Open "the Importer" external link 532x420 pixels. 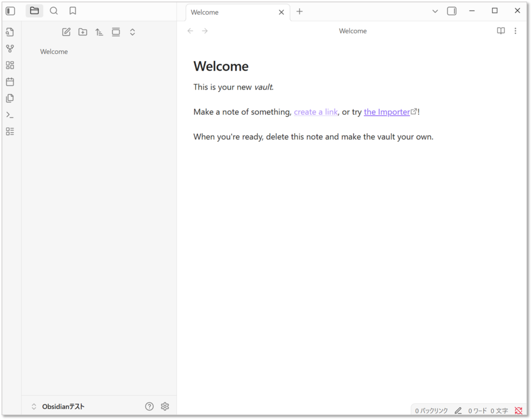click(387, 112)
